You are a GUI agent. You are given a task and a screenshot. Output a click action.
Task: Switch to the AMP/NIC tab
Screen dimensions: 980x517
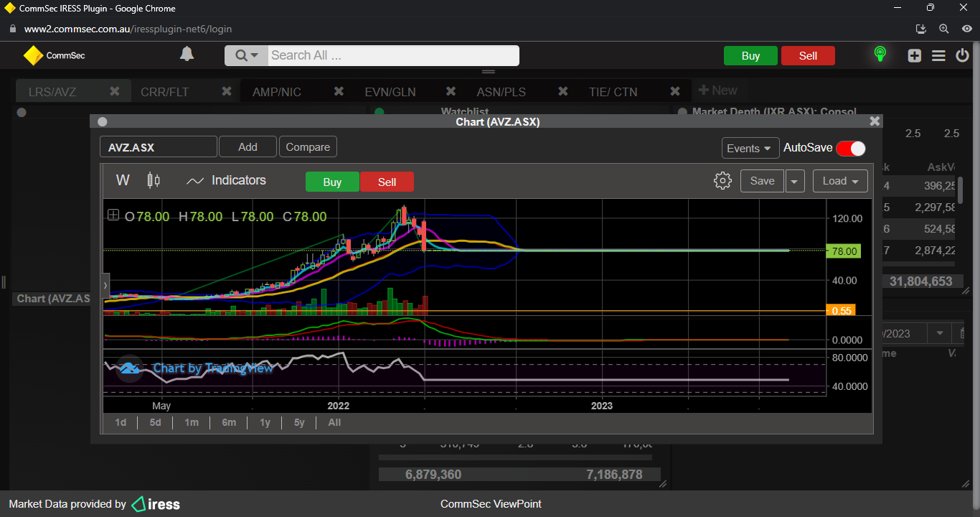[277, 92]
